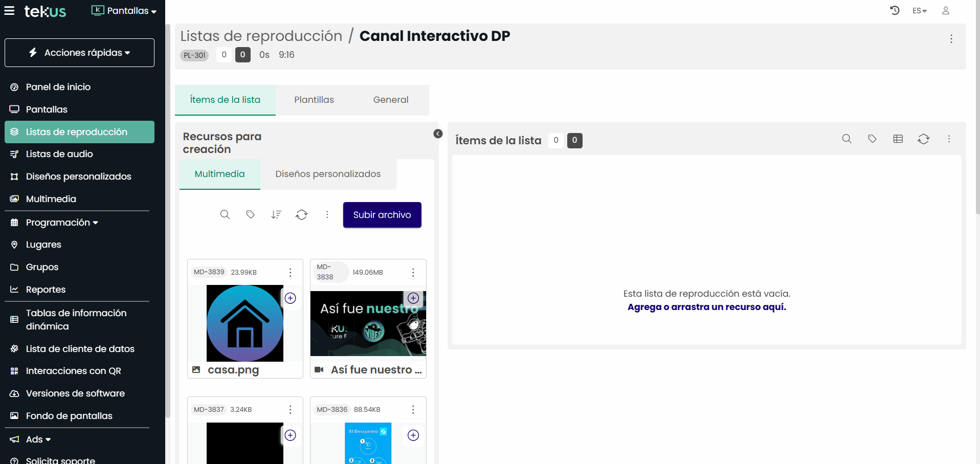Open the user profile icon
980x464 pixels.
[946, 10]
